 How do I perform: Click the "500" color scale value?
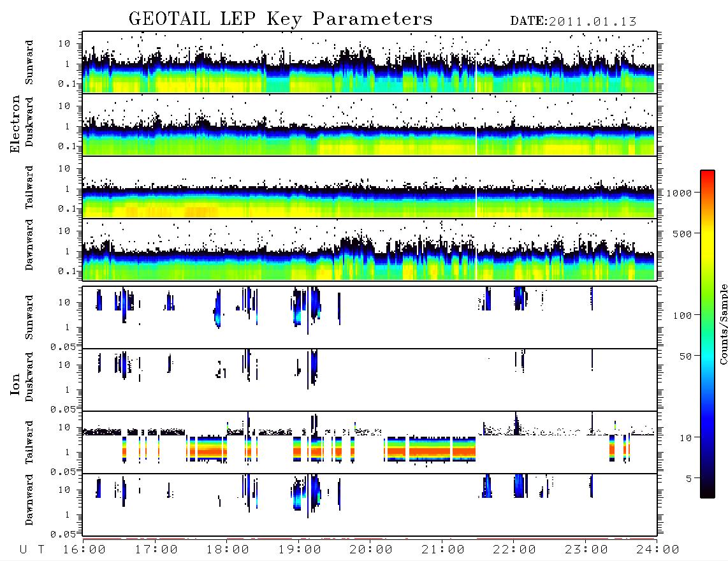(683, 233)
